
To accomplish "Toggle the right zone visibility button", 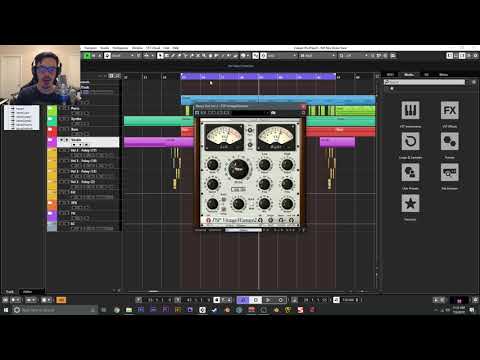I will pyautogui.click(x=462, y=56).
